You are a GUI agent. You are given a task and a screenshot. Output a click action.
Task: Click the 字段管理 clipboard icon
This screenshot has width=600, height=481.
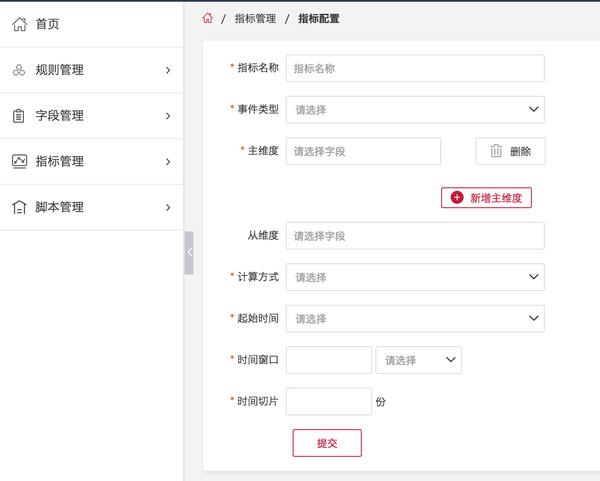click(18, 116)
